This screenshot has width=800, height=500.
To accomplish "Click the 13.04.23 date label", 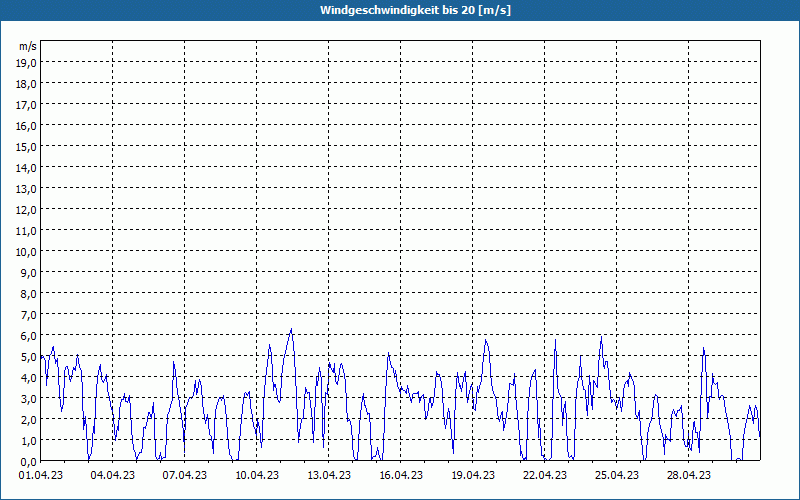I will (329, 476).
